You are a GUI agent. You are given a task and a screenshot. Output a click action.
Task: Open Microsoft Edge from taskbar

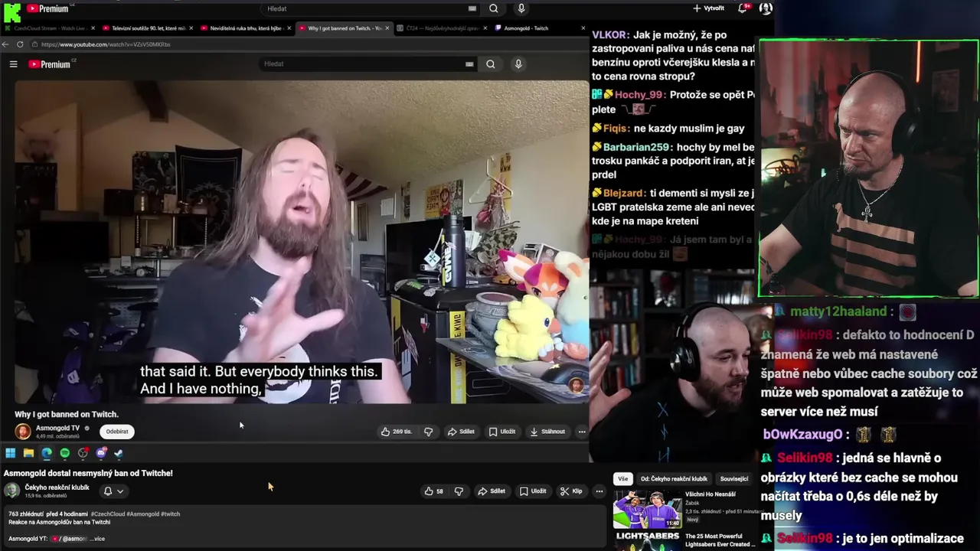click(47, 453)
